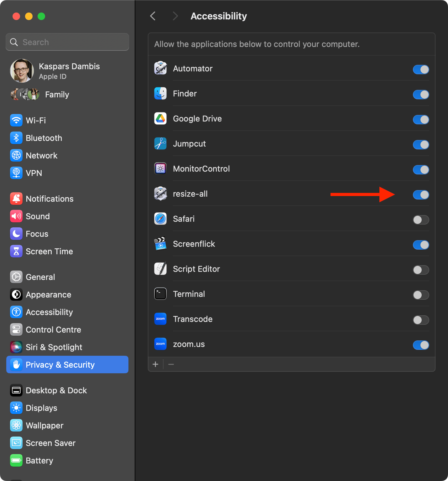448x481 pixels.
Task: Click the Notifications bell icon
Action: 16,199
